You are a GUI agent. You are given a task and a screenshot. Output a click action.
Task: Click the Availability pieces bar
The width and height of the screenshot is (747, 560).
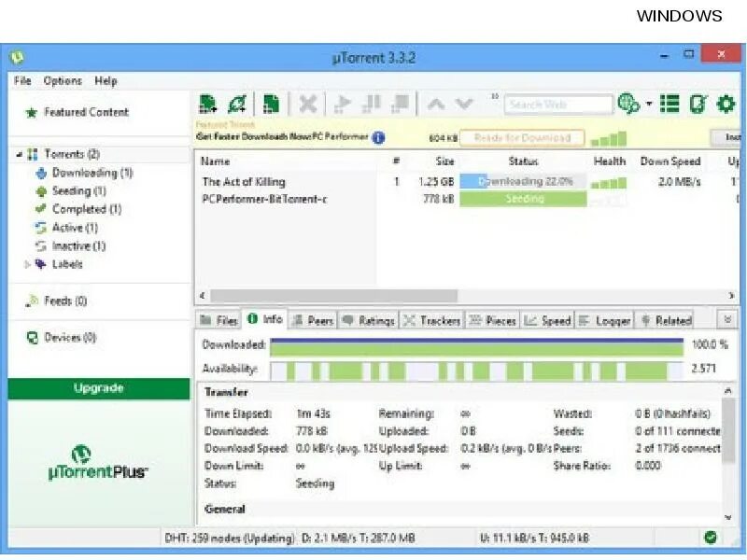[x=476, y=371]
